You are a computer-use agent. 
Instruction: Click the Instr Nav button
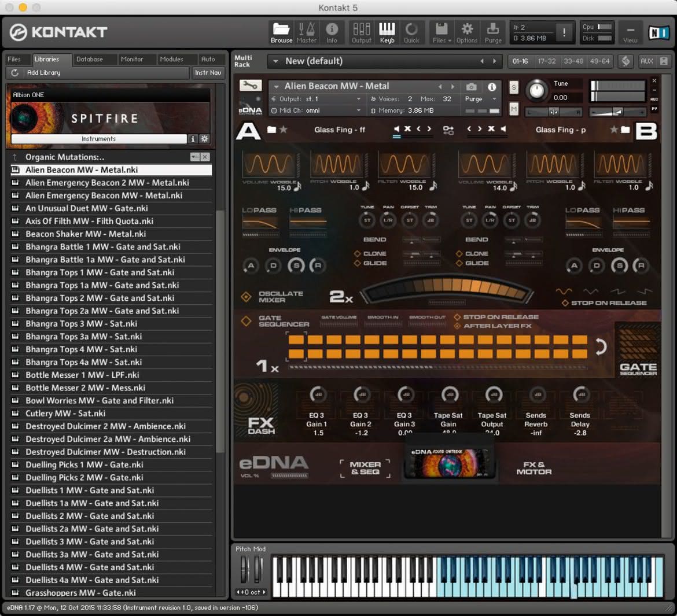tap(208, 72)
